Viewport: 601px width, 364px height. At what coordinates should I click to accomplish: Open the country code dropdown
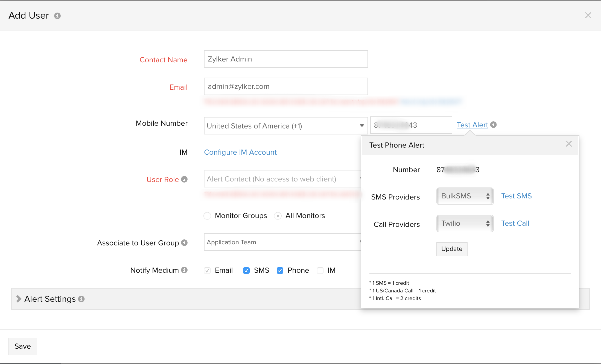pyautogui.click(x=361, y=126)
